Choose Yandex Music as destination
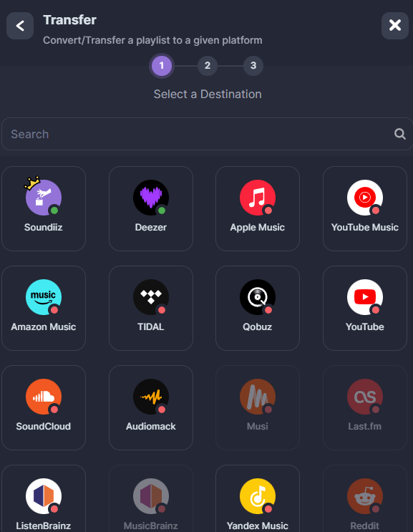 coord(258,499)
